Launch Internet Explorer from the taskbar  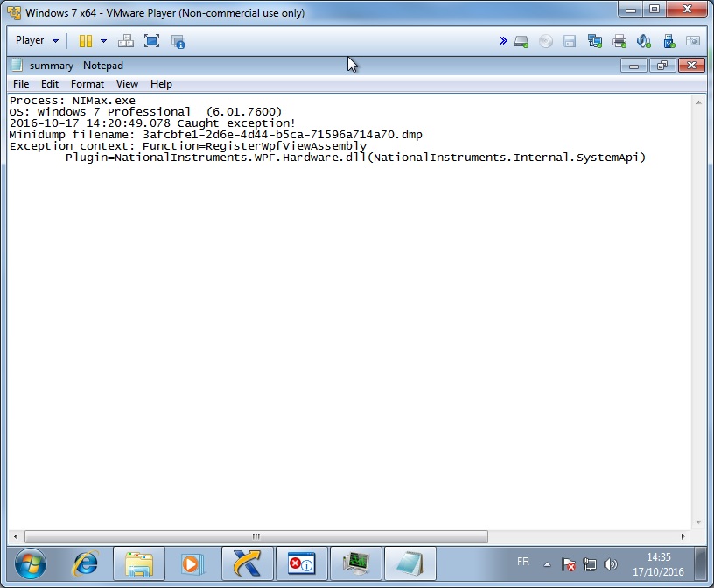pos(85,563)
